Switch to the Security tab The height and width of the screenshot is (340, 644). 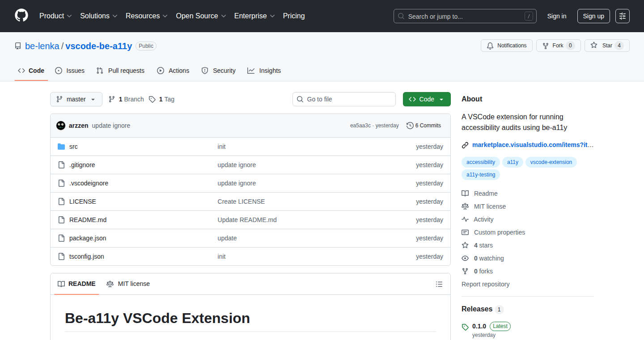coord(218,71)
